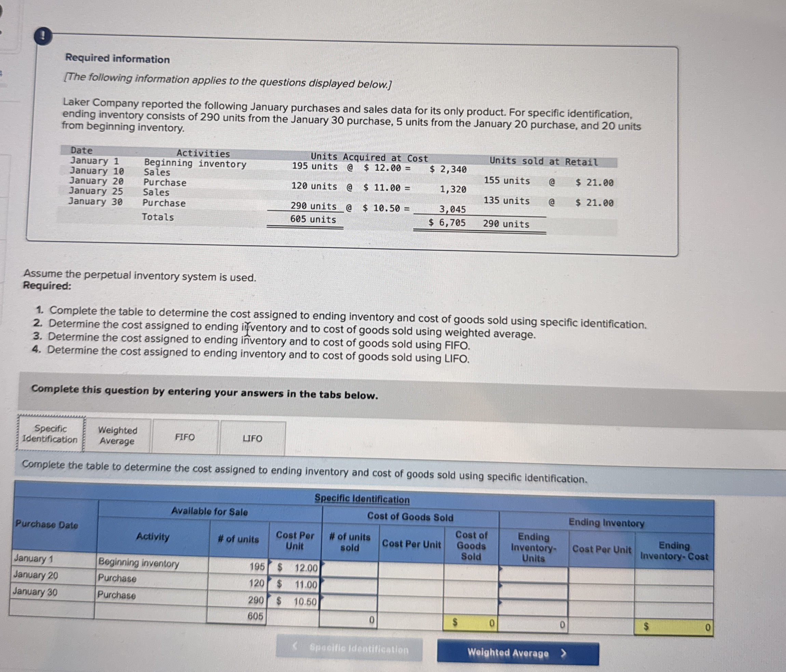The width and height of the screenshot is (786, 672).
Task: Click ending inventory units for January 20
Action: tap(533, 592)
